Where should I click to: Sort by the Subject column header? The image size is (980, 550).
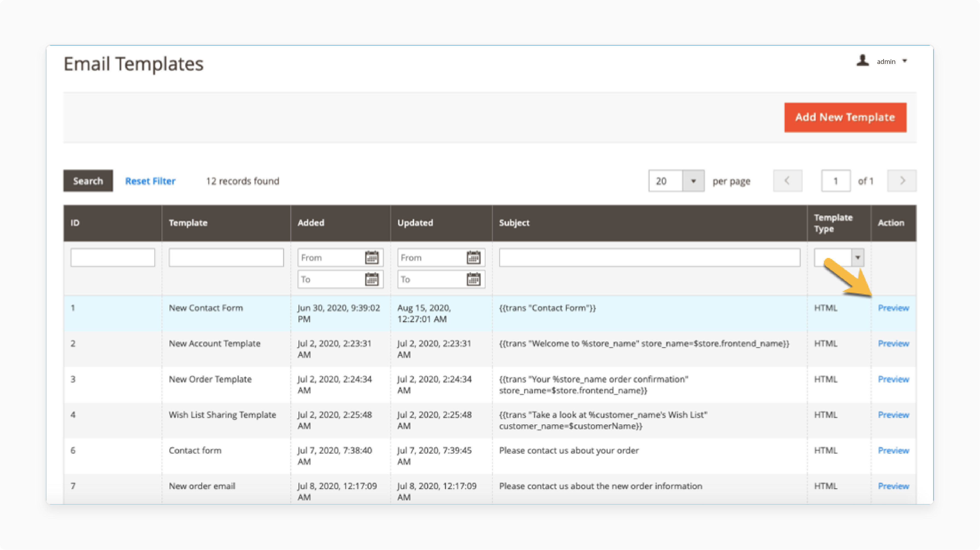[x=650, y=223]
